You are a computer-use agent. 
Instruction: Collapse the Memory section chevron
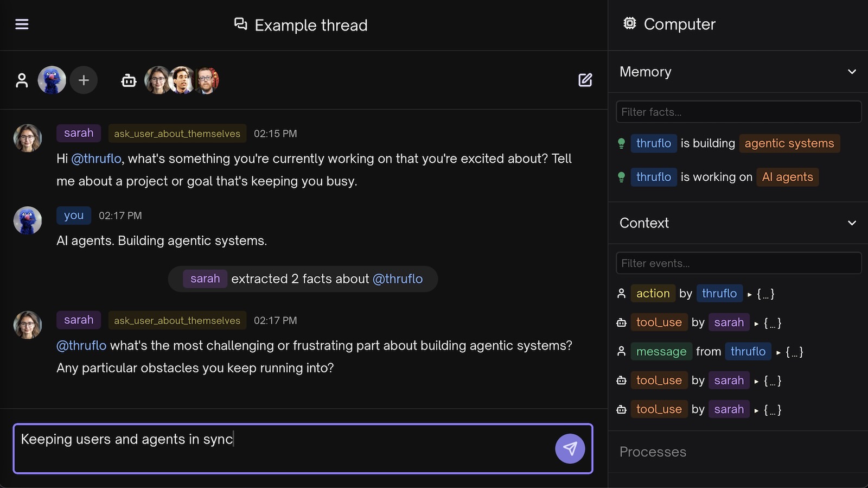pyautogui.click(x=852, y=72)
